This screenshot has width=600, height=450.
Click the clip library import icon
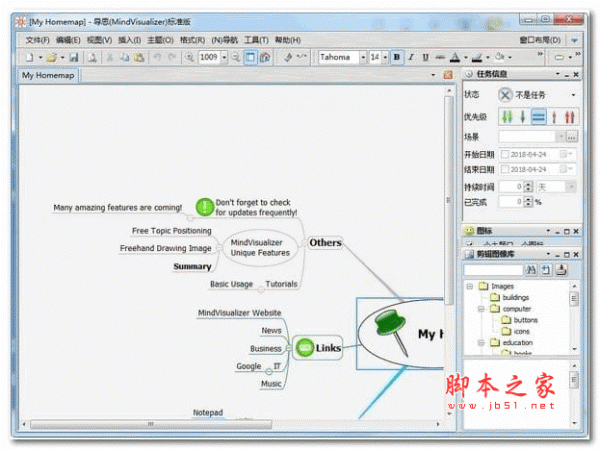click(546, 270)
